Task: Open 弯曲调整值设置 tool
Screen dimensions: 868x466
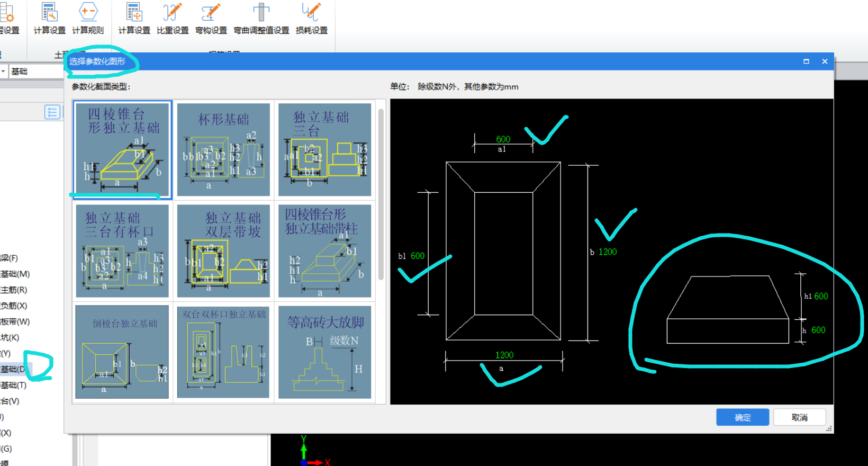Action: pyautogui.click(x=261, y=19)
